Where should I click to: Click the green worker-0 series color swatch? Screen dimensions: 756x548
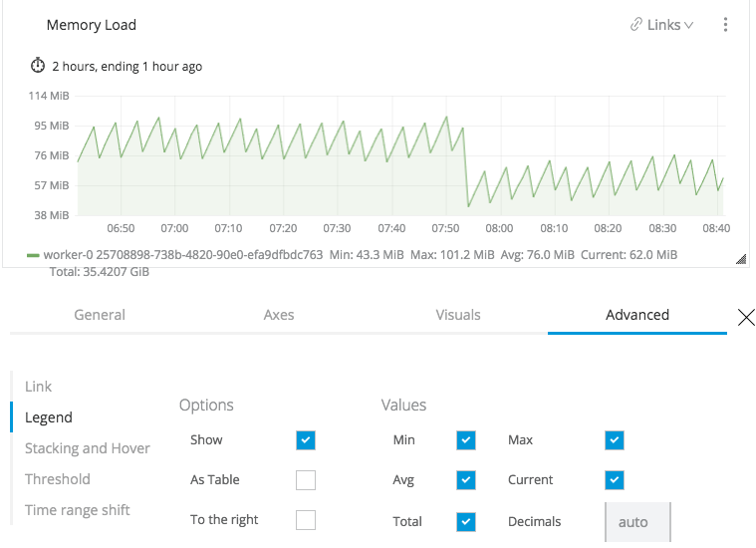click(33, 255)
